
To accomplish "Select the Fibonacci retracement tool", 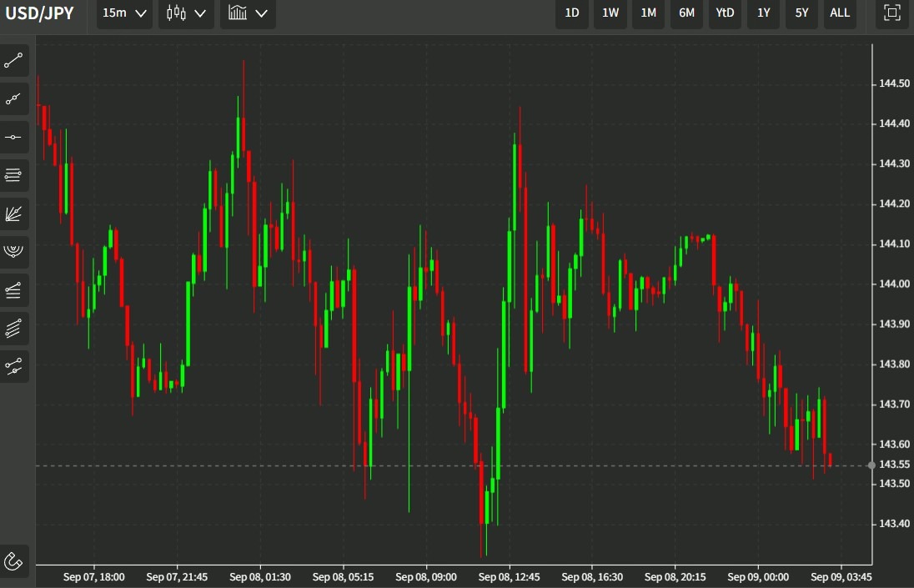I will (14, 175).
